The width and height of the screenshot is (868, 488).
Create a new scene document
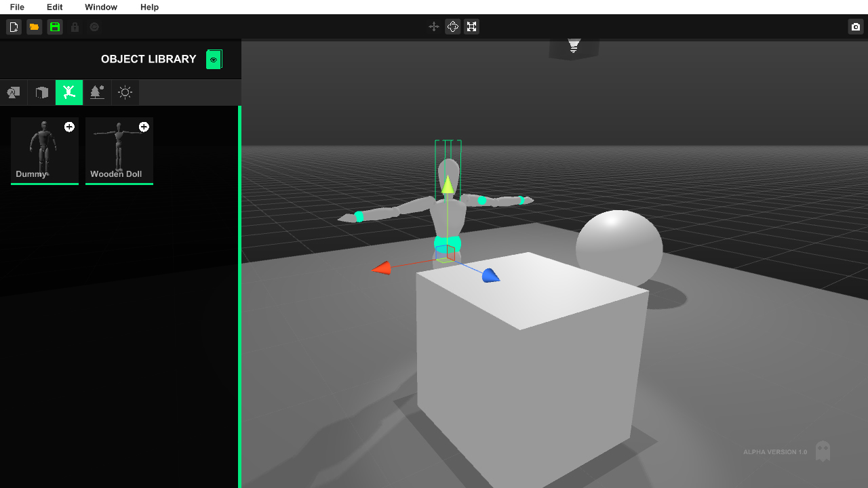point(14,26)
